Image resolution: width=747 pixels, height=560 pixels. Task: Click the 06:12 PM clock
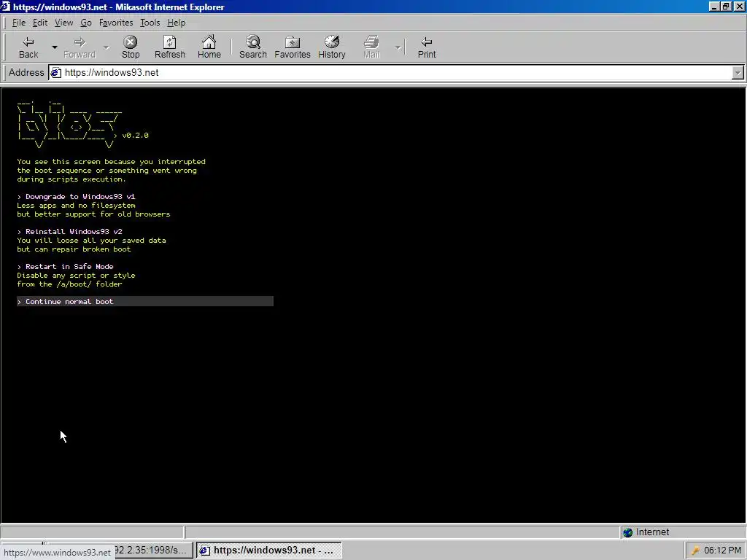[723, 551]
